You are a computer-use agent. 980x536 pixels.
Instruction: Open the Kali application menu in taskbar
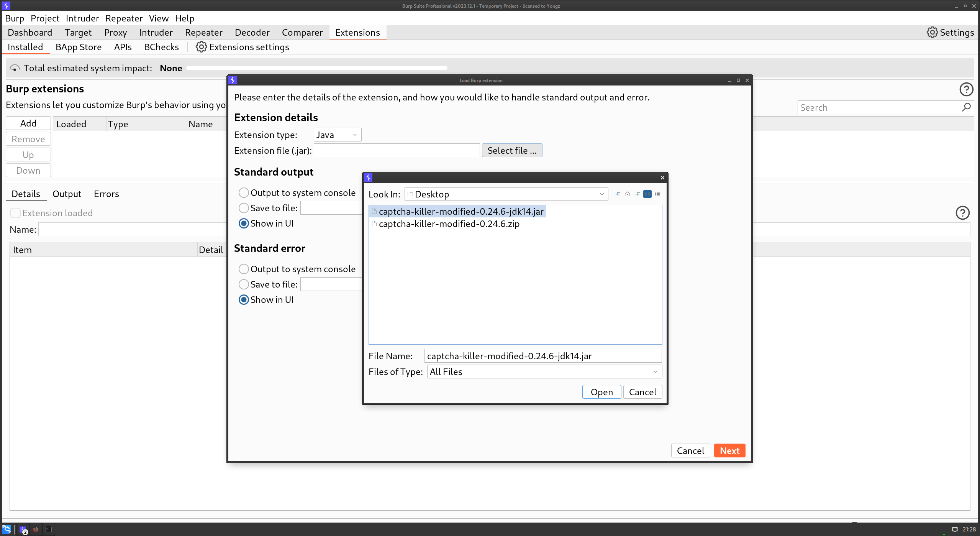(x=7, y=529)
